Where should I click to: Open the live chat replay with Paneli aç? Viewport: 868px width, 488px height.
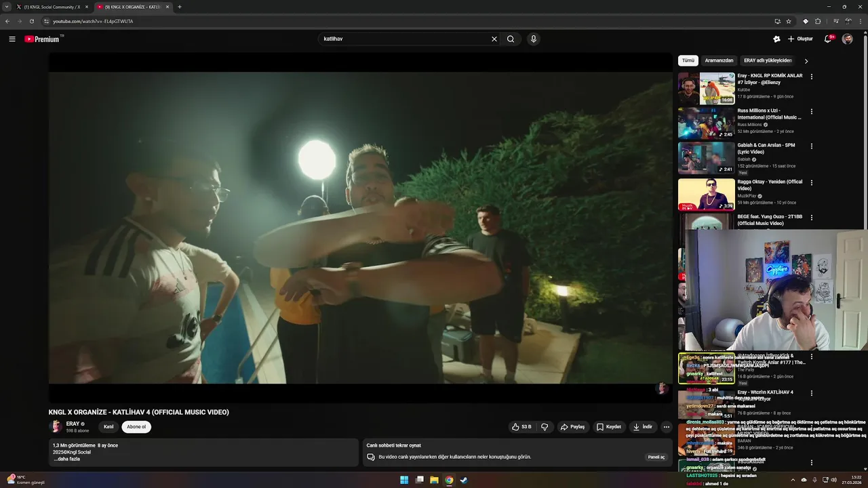tap(656, 457)
